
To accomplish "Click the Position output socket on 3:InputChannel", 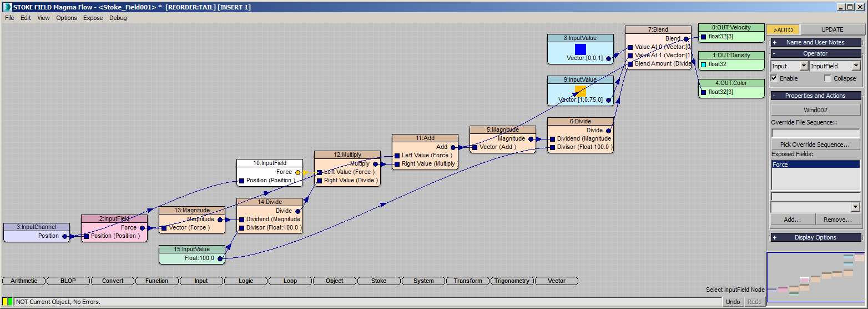I will click(x=64, y=236).
